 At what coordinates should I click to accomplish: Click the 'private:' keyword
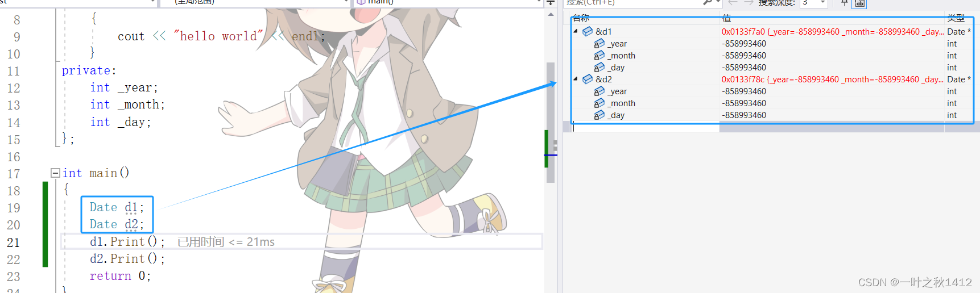[x=89, y=70]
